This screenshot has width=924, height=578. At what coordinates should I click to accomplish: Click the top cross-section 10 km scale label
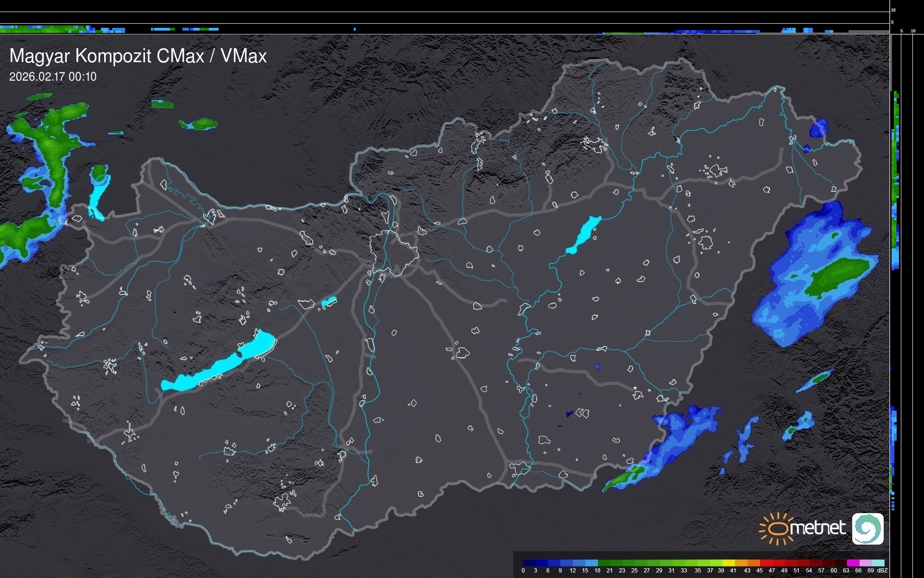893,10
